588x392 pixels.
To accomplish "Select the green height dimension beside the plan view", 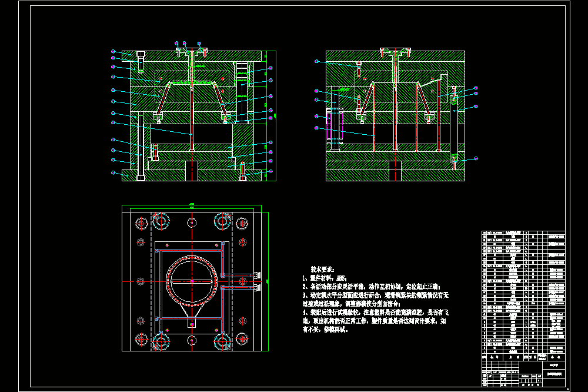I will tap(268, 281).
